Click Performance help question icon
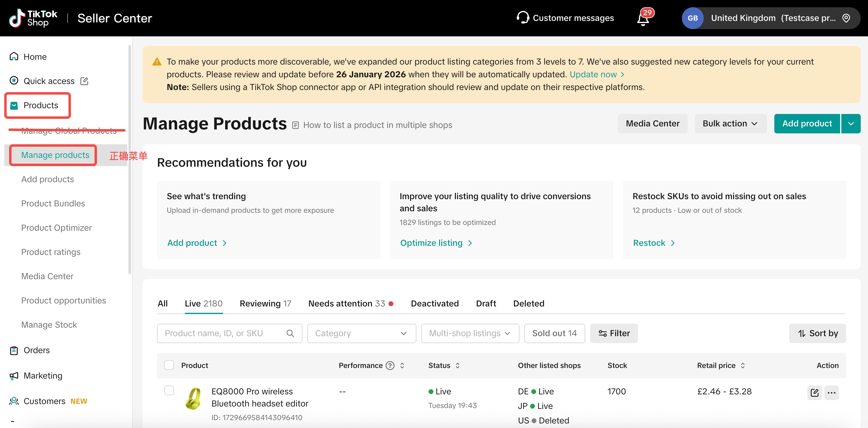This screenshot has width=868, height=428. 390,365
